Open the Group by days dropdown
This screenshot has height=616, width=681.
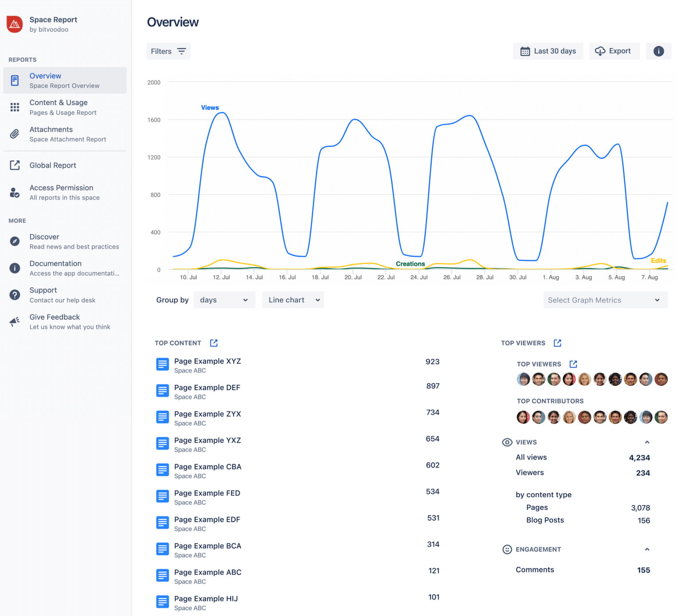[224, 300]
